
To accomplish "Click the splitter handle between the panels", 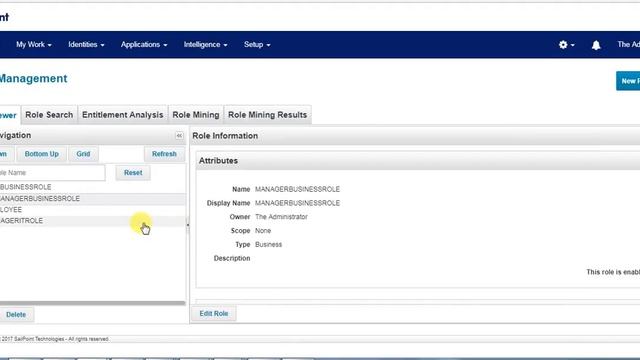I will 188,224.
